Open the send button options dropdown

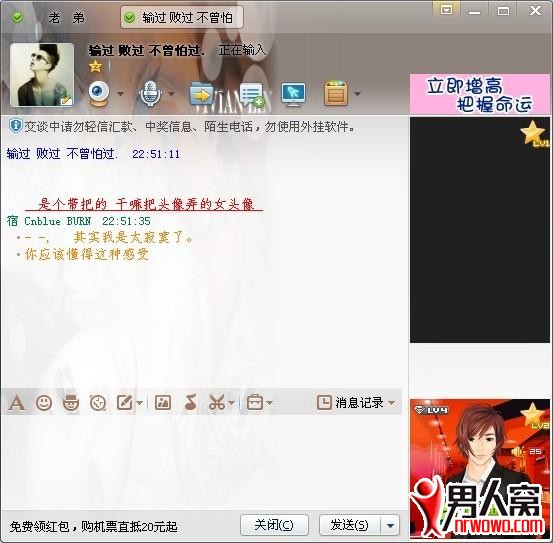[390, 525]
